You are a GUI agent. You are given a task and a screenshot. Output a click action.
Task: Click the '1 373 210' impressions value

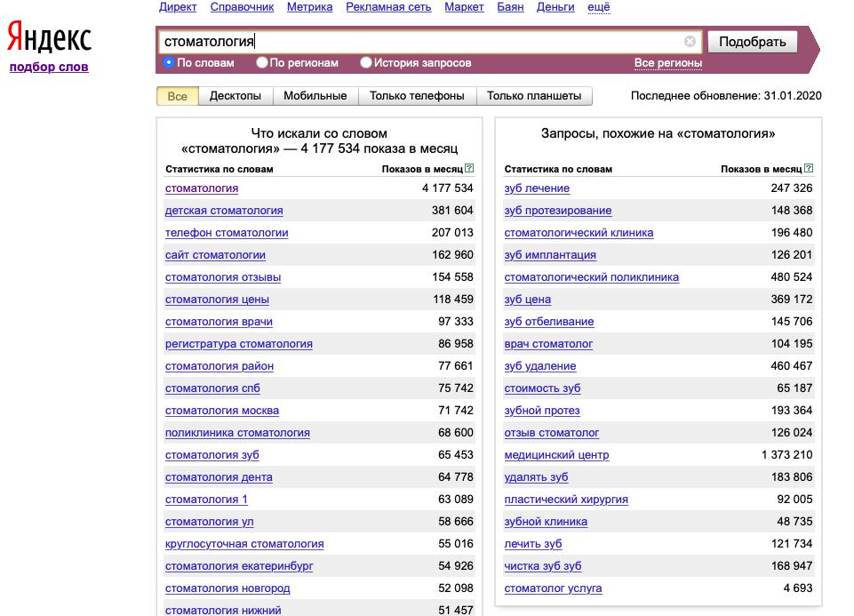[786, 455]
